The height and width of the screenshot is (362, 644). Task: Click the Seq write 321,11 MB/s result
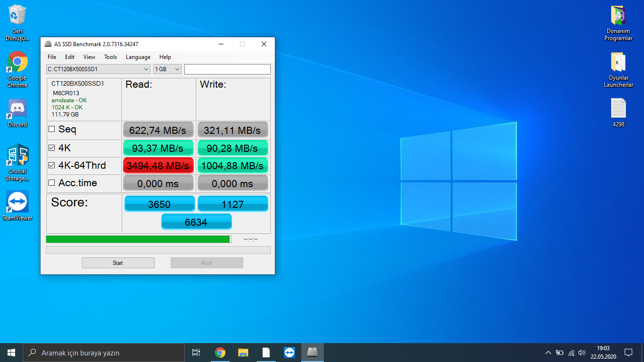click(x=232, y=130)
